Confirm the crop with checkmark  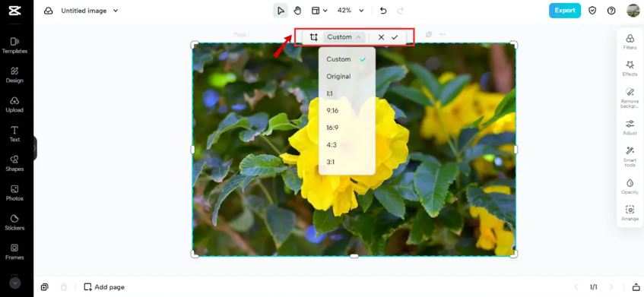click(x=395, y=37)
